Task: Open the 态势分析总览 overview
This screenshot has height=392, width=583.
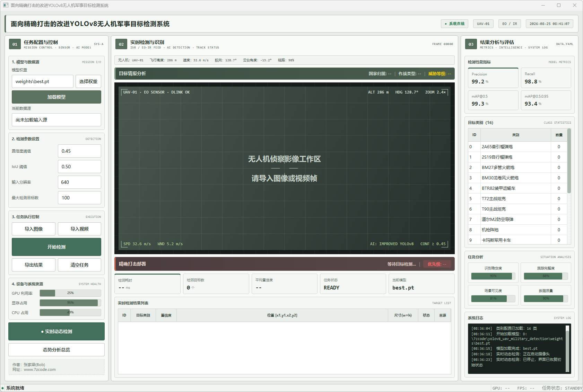Action: pos(56,350)
